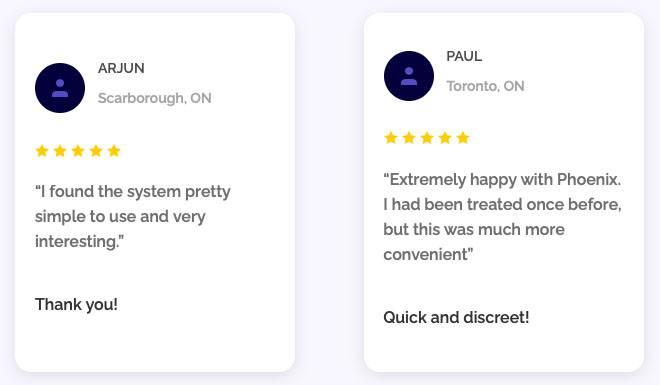
Task: Select the PAUL reviewer name
Action: pos(464,56)
